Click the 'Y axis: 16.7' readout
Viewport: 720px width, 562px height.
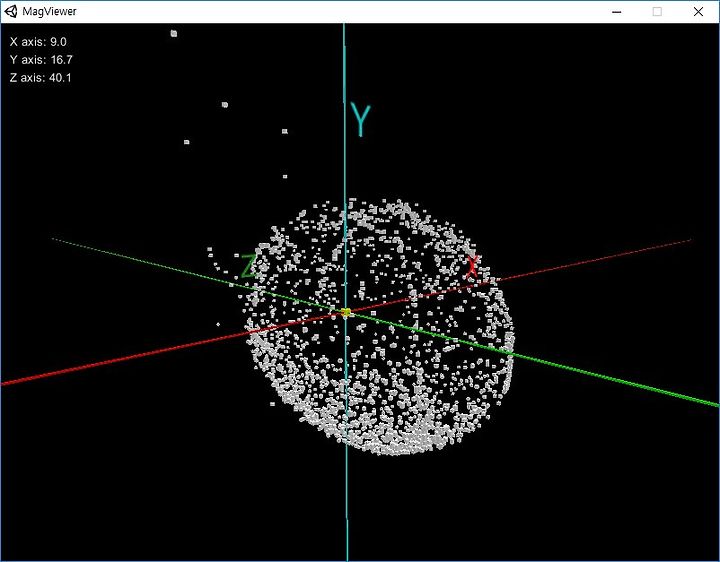[41, 60]
